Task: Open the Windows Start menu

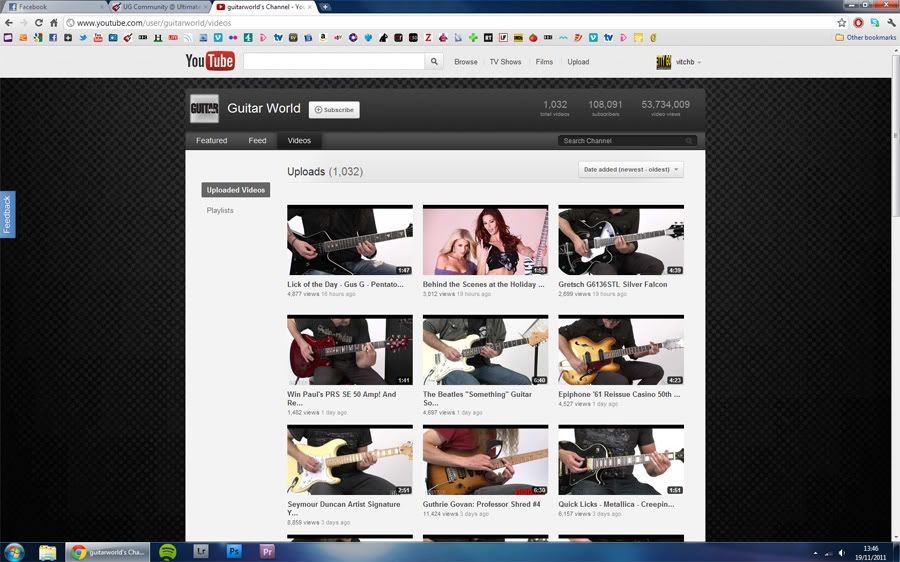Action: point(14,552)
